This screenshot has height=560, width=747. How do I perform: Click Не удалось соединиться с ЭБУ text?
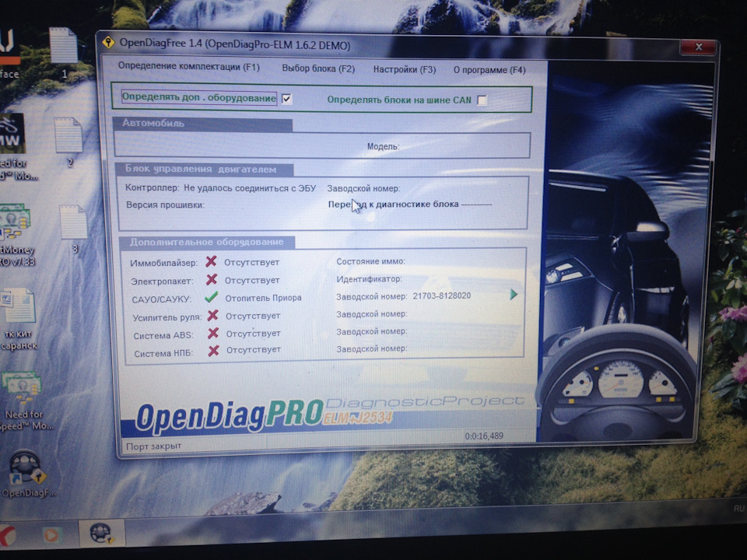point(250,188)
